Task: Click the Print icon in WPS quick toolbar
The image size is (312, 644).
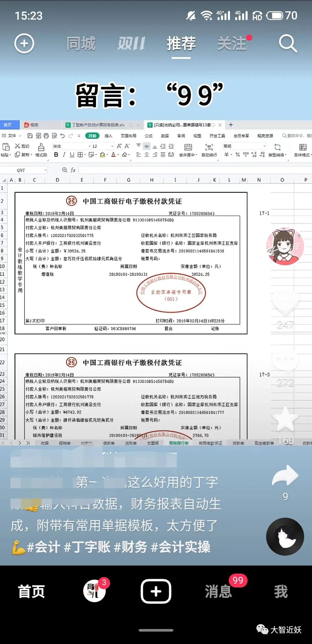Action: click(x=46, y=136)
